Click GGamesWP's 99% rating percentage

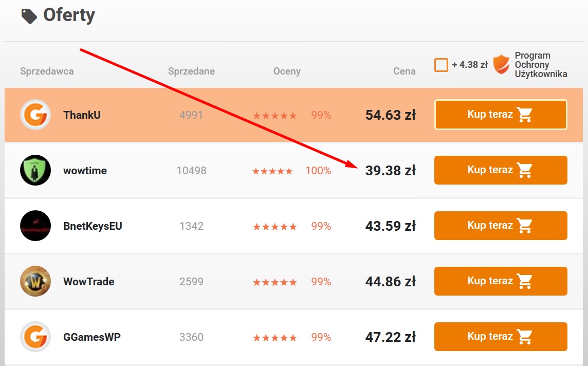(321, 337)
